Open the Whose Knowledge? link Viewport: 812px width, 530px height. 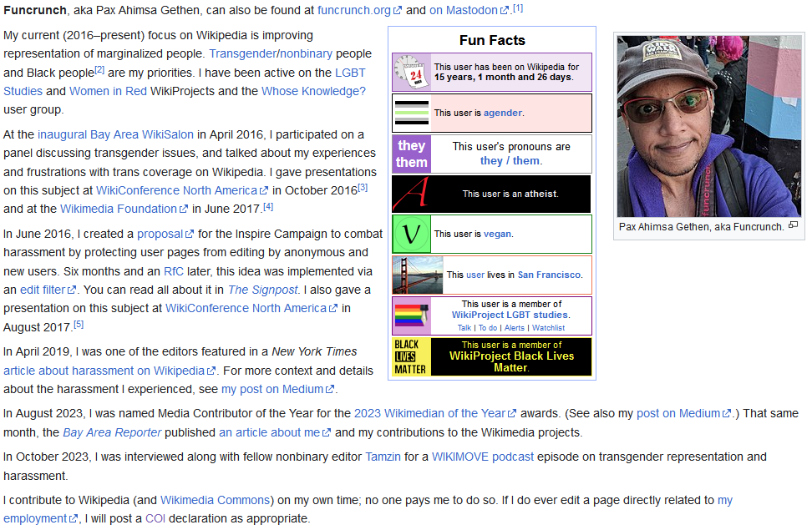[x=313, y=91]
